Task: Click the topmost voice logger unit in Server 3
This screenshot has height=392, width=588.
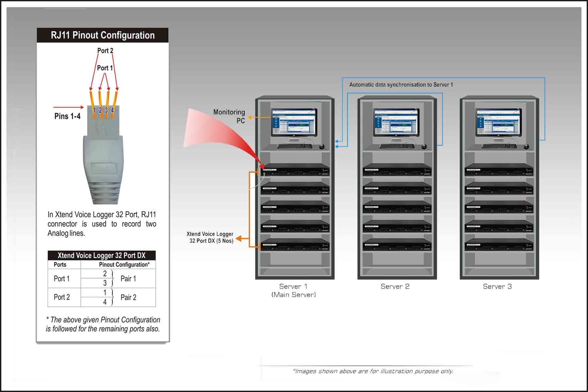Action: 499,170
